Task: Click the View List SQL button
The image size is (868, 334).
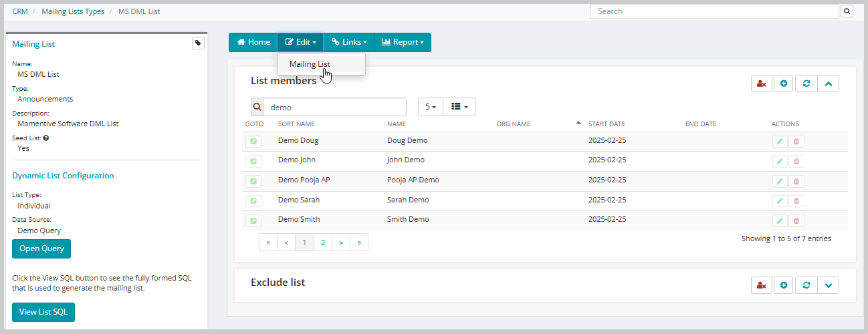Action: pyautogui.click(x=43, y=312)
